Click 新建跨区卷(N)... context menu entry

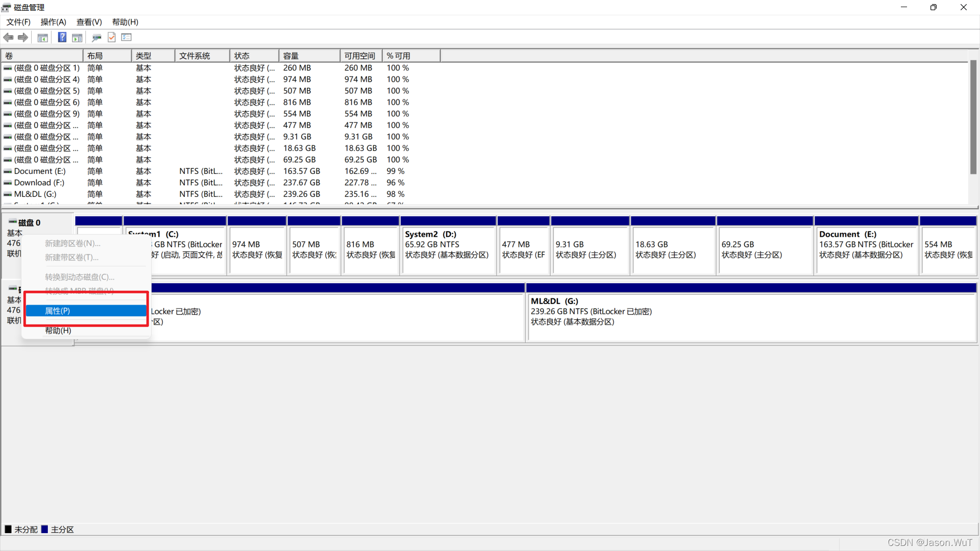click(x=86, y=243)
